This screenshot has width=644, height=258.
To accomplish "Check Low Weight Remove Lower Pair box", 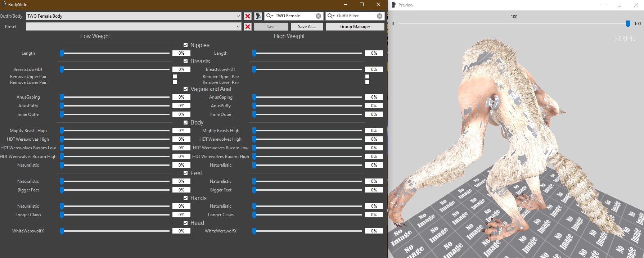I will coord(175,82).
